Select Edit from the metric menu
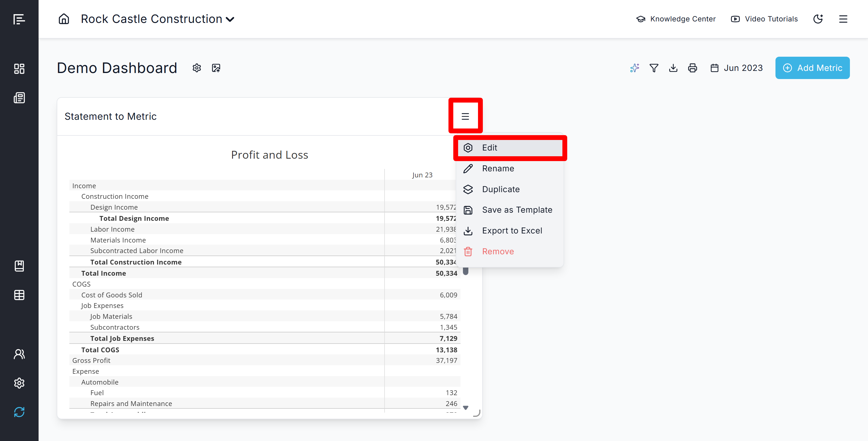Viewport: 868px width, 441px height. [489, 148]
